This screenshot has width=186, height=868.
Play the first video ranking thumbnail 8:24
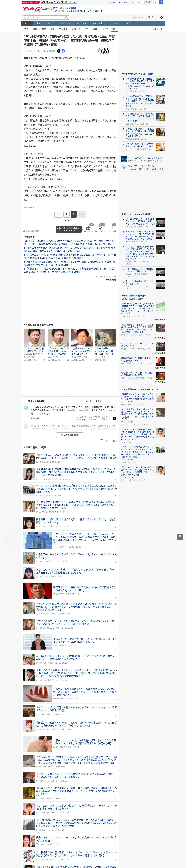[160, 222]
